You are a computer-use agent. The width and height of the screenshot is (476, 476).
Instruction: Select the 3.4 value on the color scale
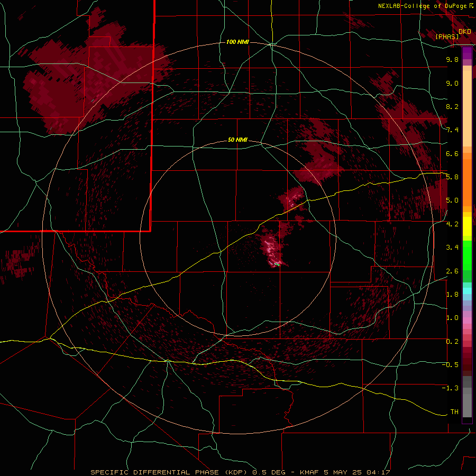pyautogui.click(x=452, y=248)
